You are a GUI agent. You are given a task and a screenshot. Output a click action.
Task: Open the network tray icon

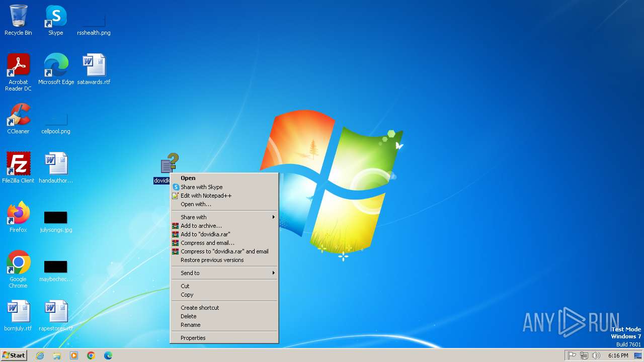click(x=584, y=355)
